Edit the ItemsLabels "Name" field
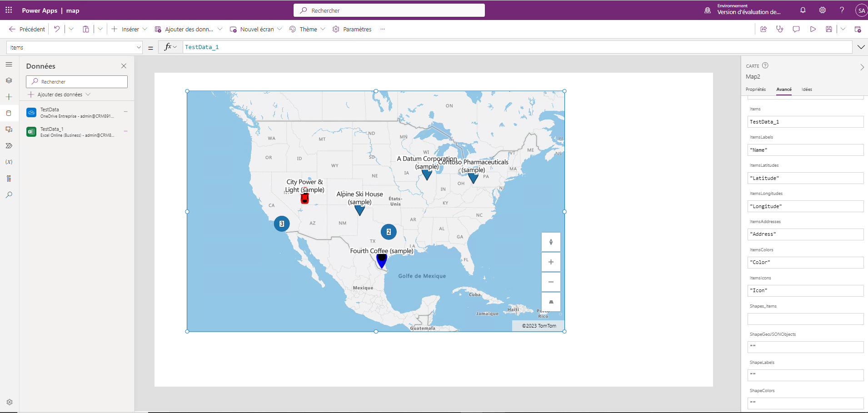Image resolution: width=868 pixels, height=413 pixels. (805, 150)
